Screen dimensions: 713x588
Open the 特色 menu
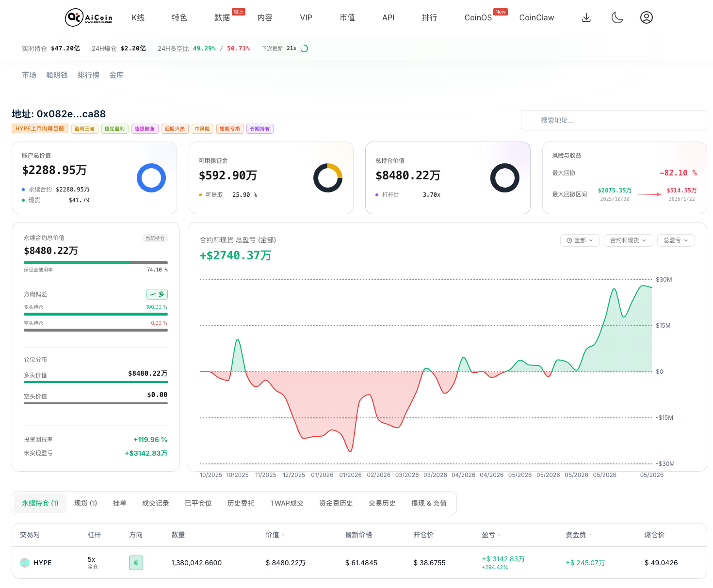pyautogui.click(x=179, y=17)
